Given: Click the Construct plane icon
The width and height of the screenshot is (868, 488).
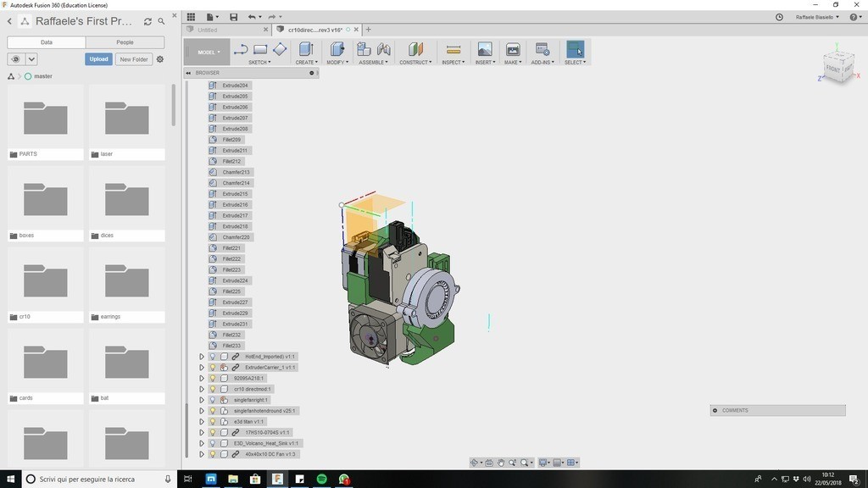Looking at the screenshot, I should click(415, 49).
